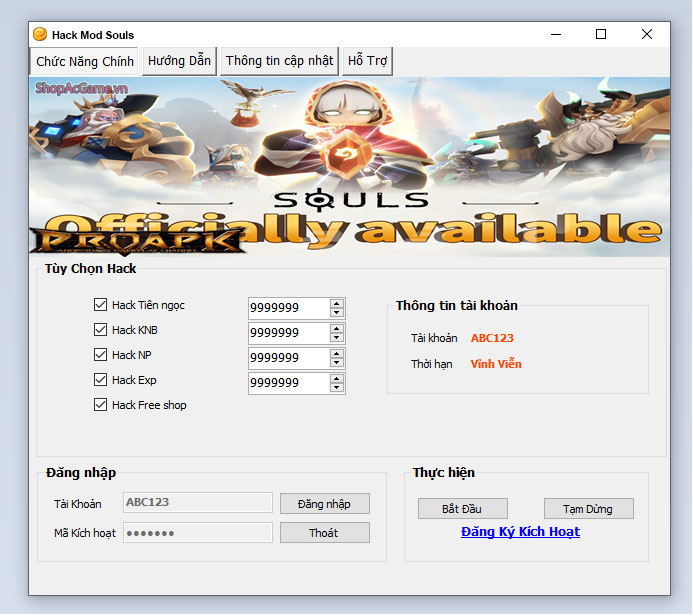Decrease the Hack Exp value with down arrow
The image size is (693, 616).
click(x=337, y=388)
